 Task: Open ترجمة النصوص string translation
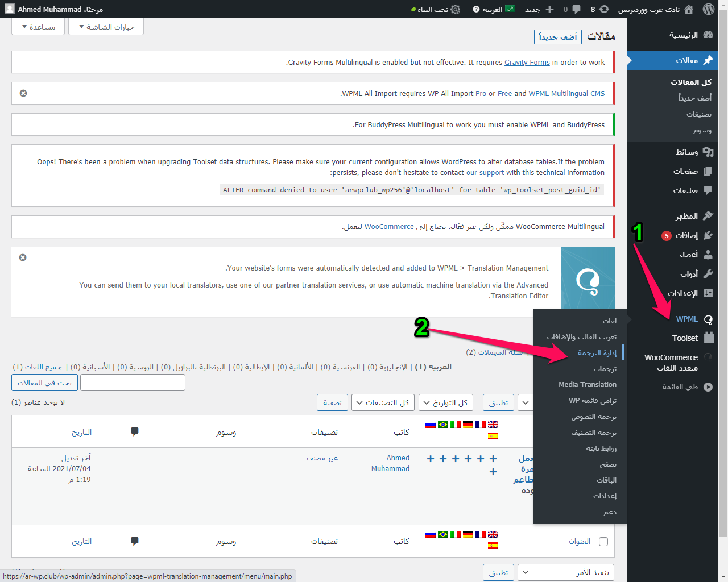(x=580, y=416)
